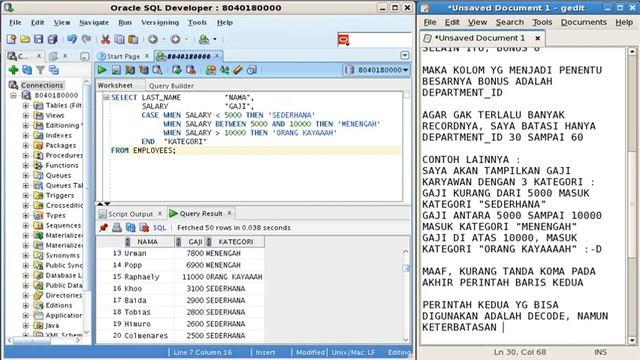This screenshot has width=640, height=360.
Task: Click the Copy icon in main toolbar
Action: click(x=119, y=39)
